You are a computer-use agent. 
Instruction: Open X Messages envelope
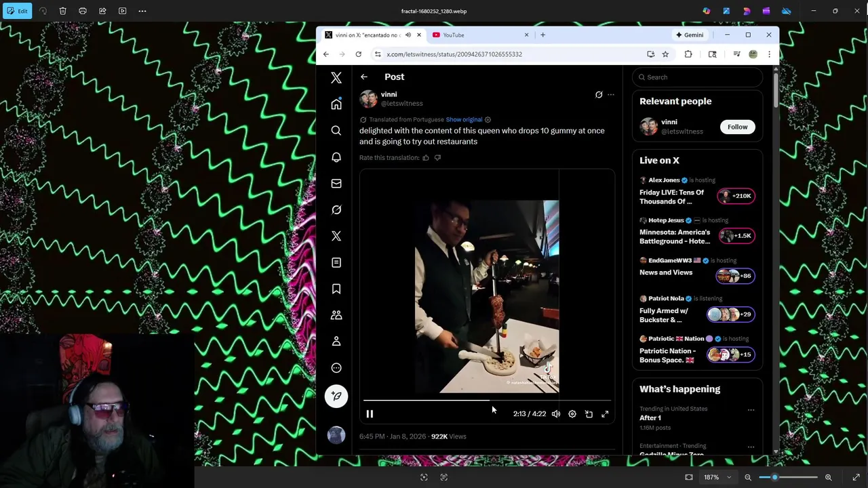336,184
